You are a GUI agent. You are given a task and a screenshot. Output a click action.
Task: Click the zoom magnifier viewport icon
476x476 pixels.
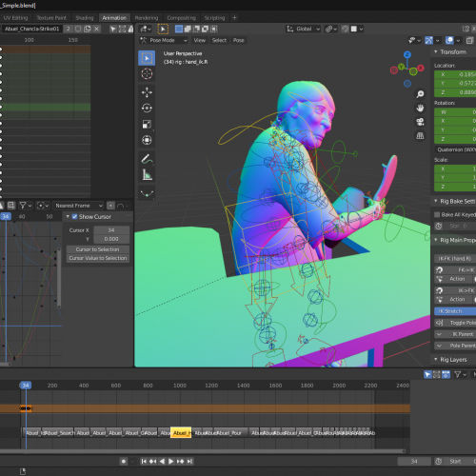click(x=420, y=94)
